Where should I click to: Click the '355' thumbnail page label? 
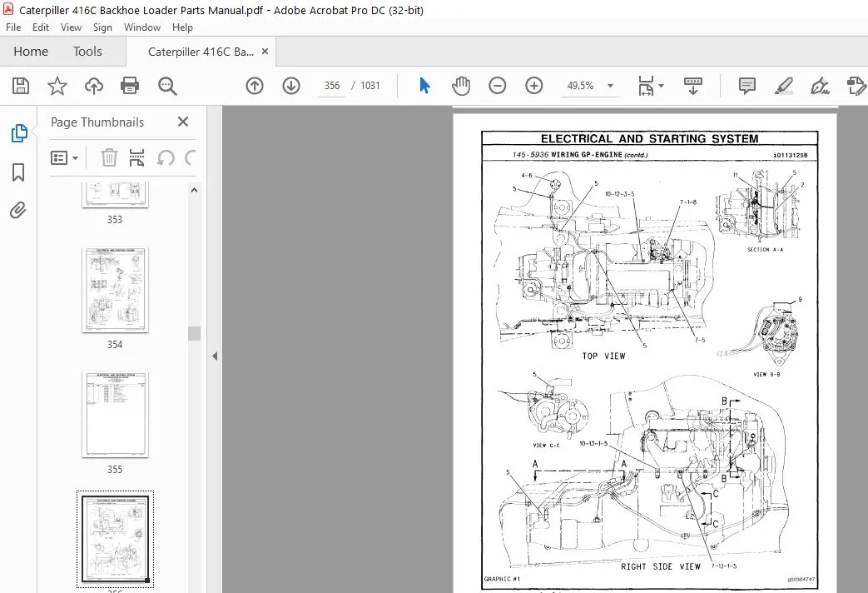[115, 470]
